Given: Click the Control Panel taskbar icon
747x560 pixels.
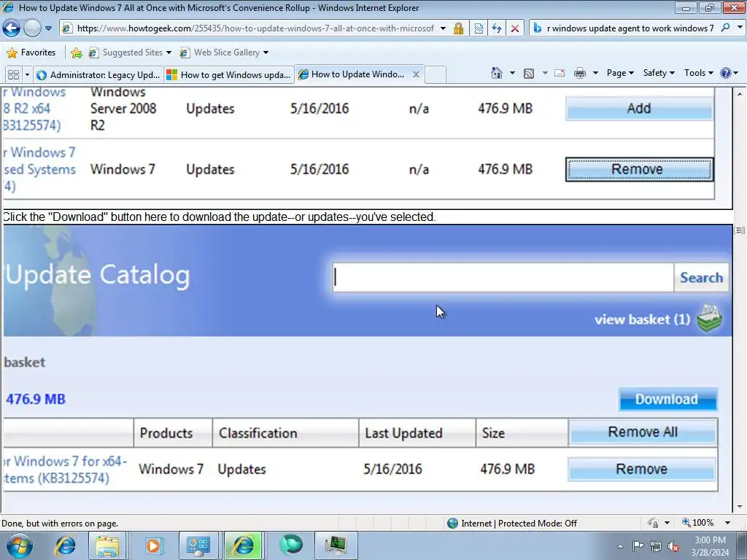Looking at the screenshot, I should click(x=198, y=545).
